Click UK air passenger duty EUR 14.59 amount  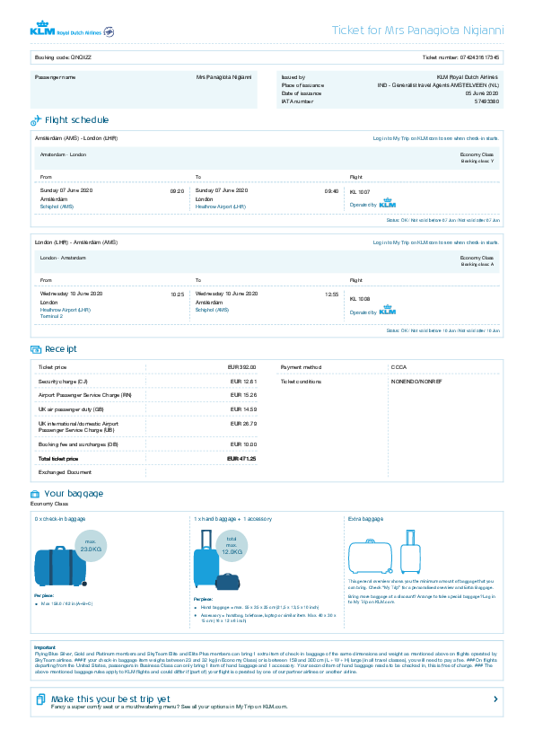click(243, 409)
